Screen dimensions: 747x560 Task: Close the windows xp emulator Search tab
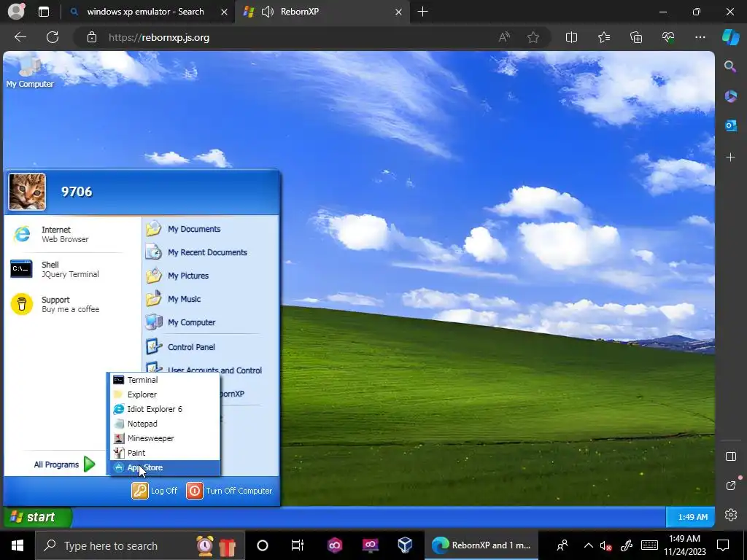click(x=224, y=12)
